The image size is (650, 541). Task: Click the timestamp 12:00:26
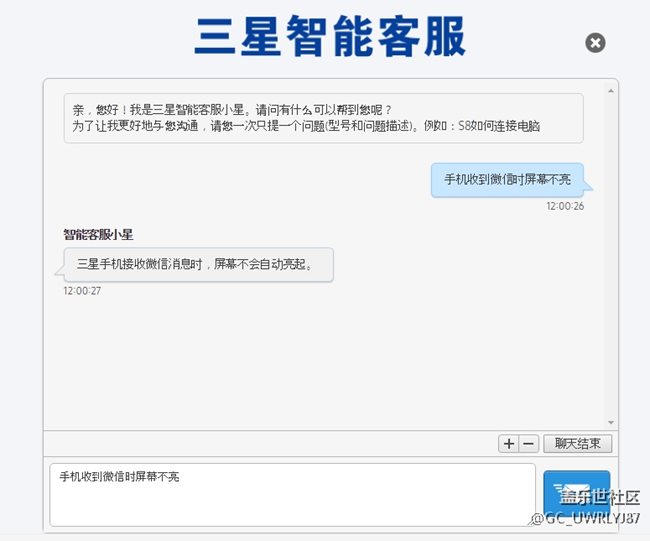coord(565,206)
